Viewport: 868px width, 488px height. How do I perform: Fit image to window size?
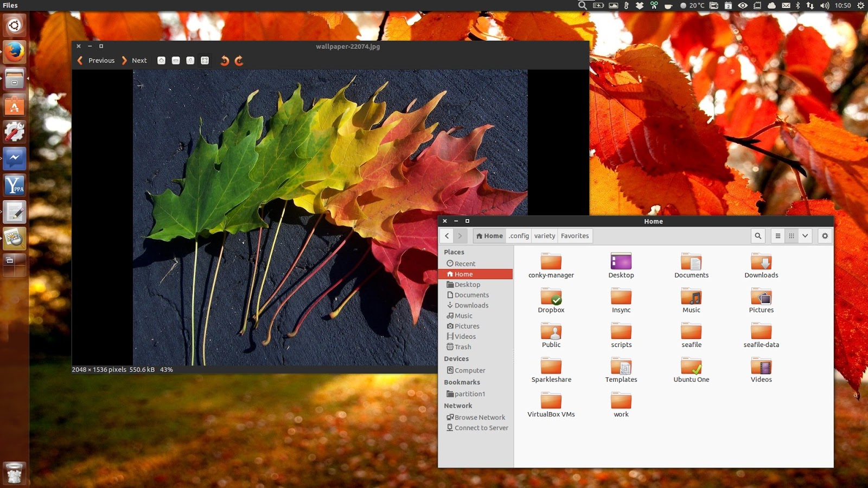[x=205, y=60]
